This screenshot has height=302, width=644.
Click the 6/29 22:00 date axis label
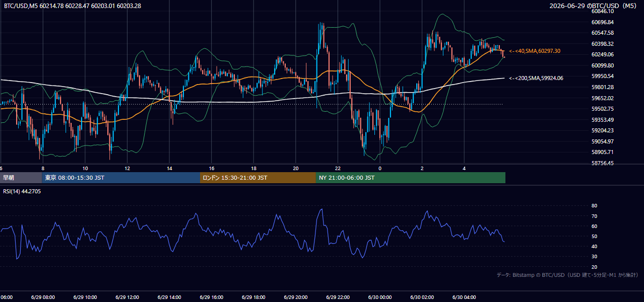click(x=338, y=297)
